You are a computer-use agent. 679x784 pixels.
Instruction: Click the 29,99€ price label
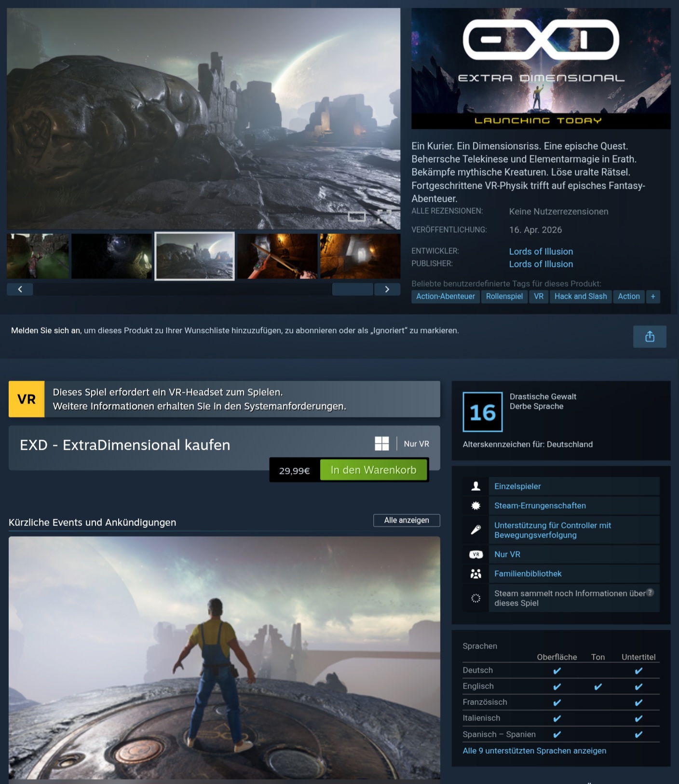[295, 470]
